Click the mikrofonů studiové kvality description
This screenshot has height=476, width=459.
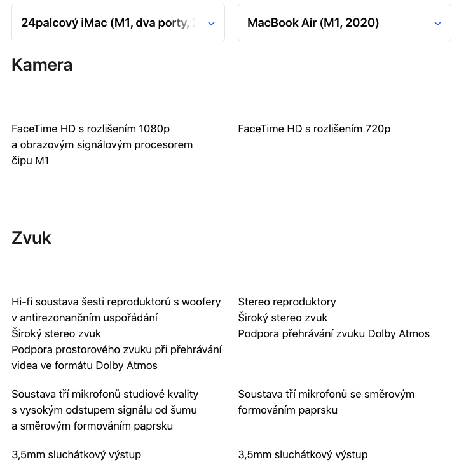pyautogui.click(x=105, y=410)
